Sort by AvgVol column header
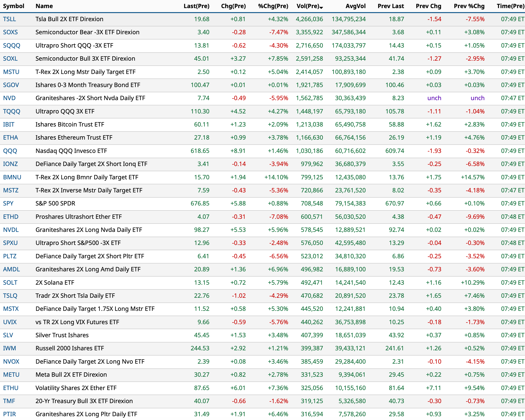Image resolution: width=525 pixels, height=420 pixels. coord(355,6)
